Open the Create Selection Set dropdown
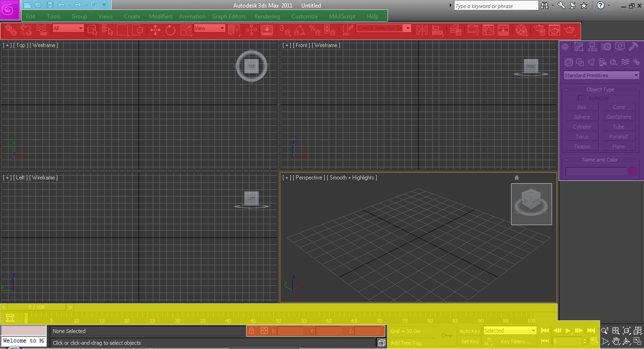This screenshot has width=644, height=349. pos(384,28)
